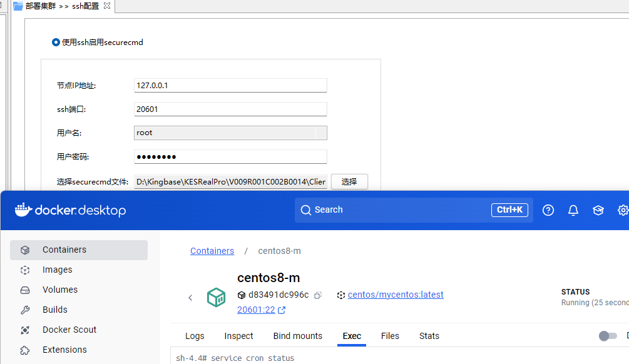Copy container ID d83491dc996c
The width and height of the screenshot is (629, 364).
point(318,295)
